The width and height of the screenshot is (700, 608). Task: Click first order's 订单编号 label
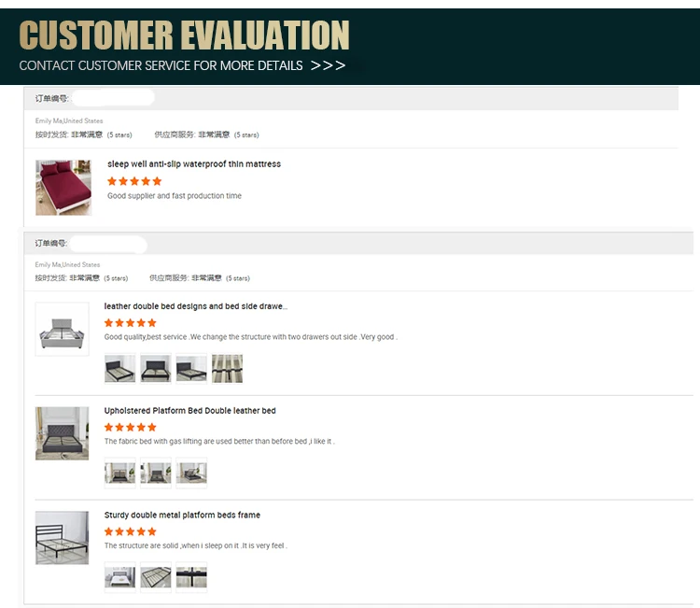pyautogui.click(x=51, y=98)
